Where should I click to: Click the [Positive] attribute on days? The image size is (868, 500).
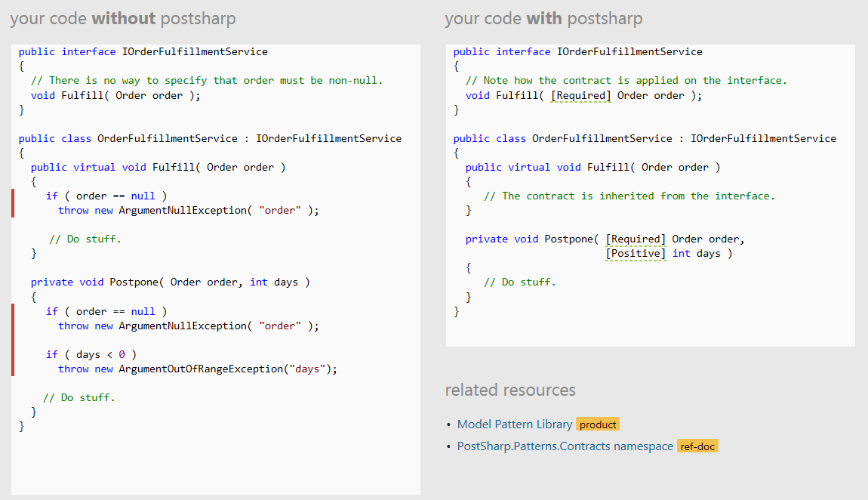point(636,253)
